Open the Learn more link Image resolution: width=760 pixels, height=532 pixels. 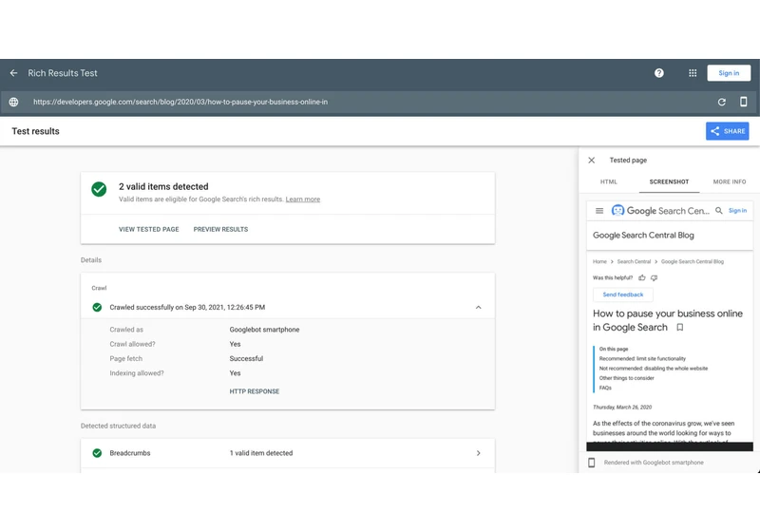[302, 199]
